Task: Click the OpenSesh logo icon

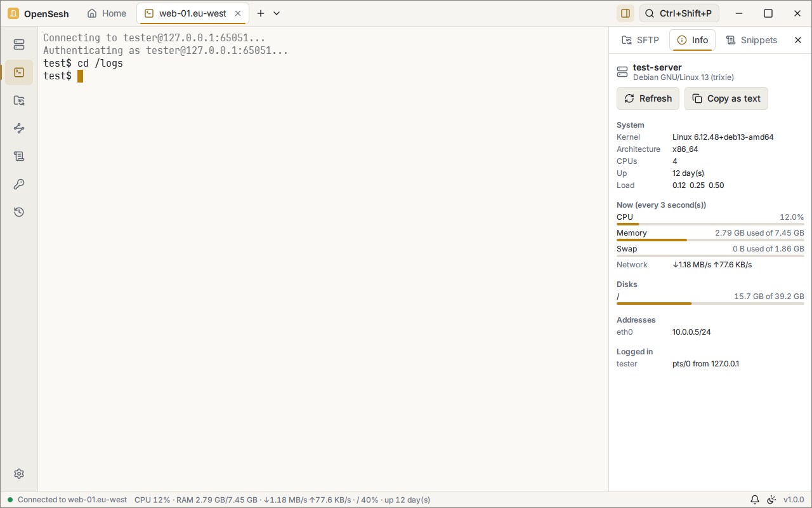Action: [13, 13]
